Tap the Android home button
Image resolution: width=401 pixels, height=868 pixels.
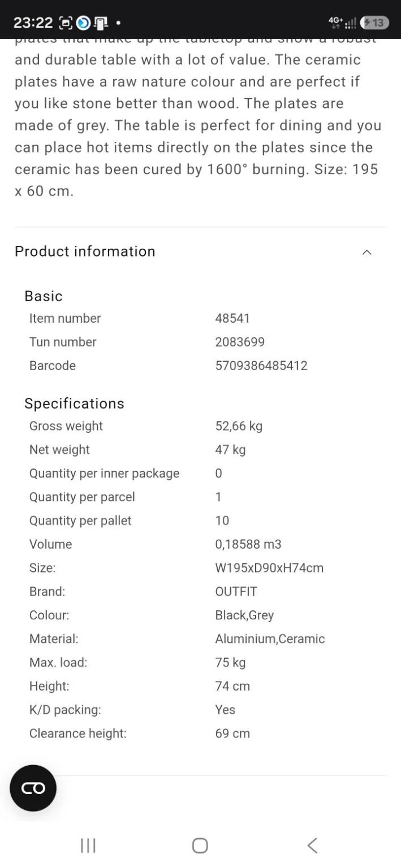point(200,845)
